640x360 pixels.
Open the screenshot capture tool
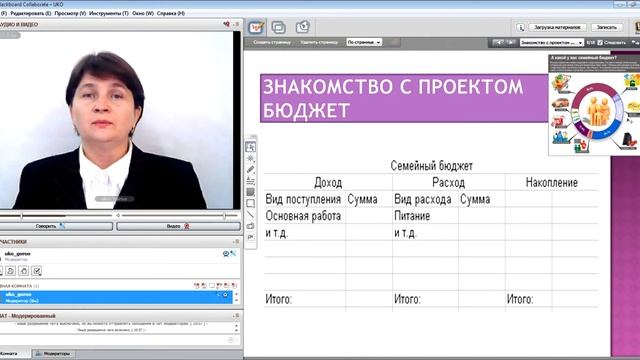coord(251,226)
